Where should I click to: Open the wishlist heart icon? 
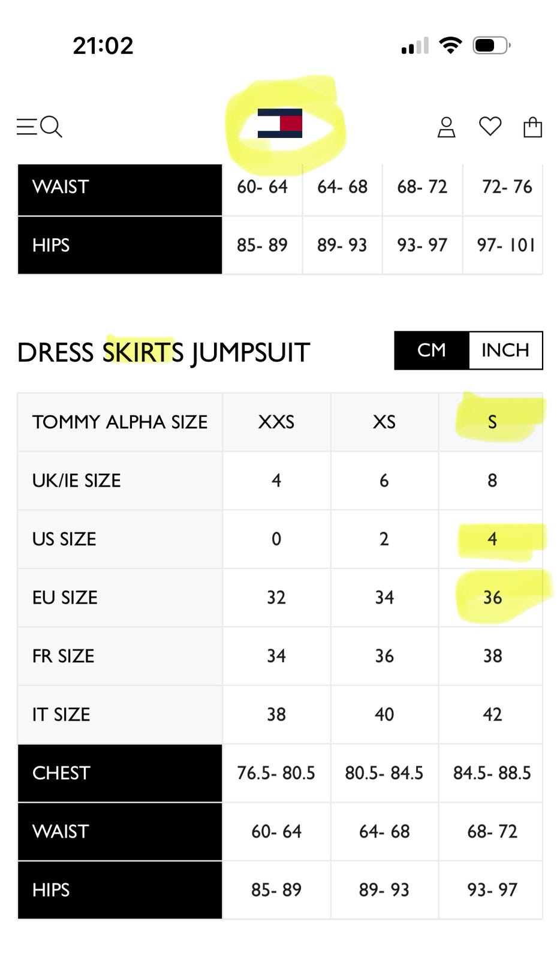[x=490, y=127]
